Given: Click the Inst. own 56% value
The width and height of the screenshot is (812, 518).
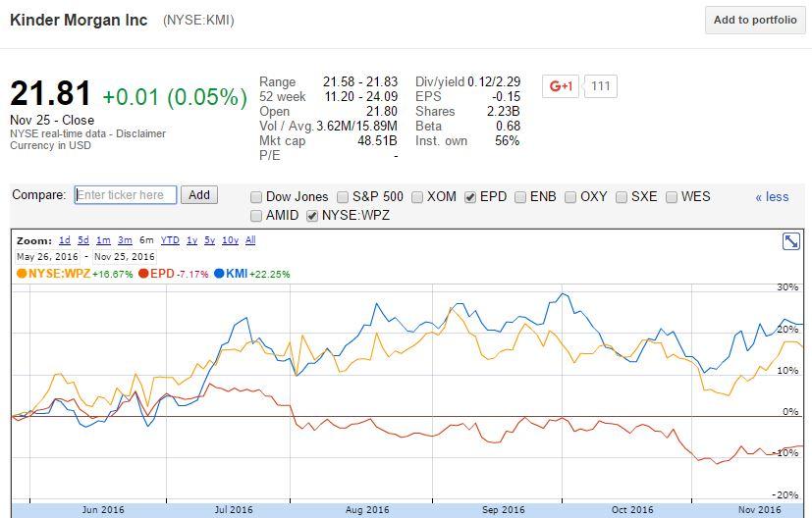Looking at the screenshot, I should [x=507, y=140].
